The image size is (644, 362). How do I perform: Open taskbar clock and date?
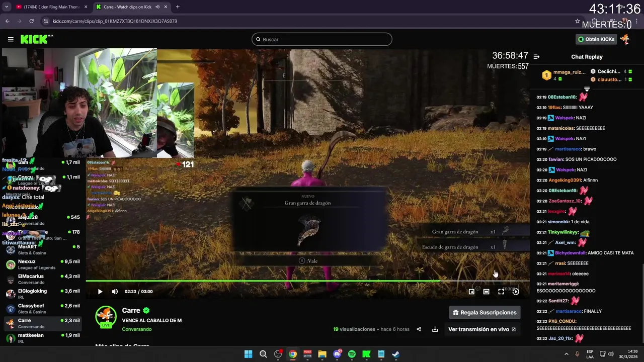[628, 354]
